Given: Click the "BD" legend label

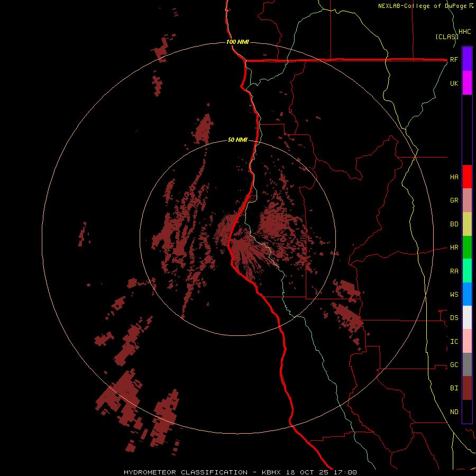Looking at the screenshot, I should click(x=454, y=224).
